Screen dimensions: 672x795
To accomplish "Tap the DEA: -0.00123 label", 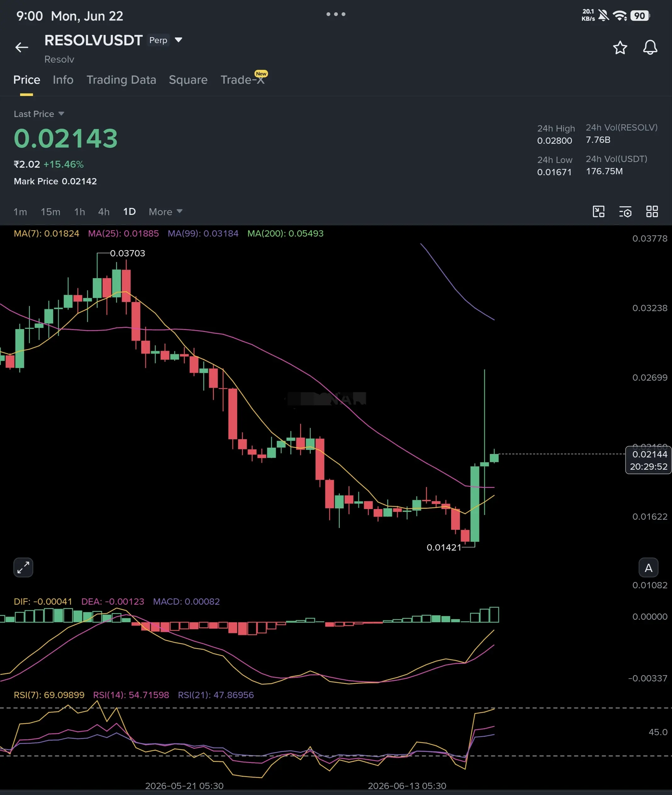I will (113, 601).
